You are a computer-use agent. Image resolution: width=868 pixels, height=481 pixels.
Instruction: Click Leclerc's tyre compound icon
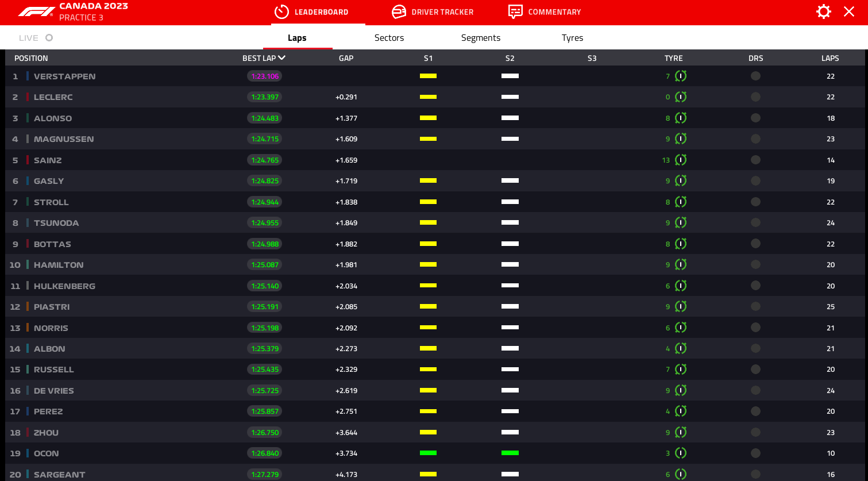pyautogui.click(x=681, y=97)
